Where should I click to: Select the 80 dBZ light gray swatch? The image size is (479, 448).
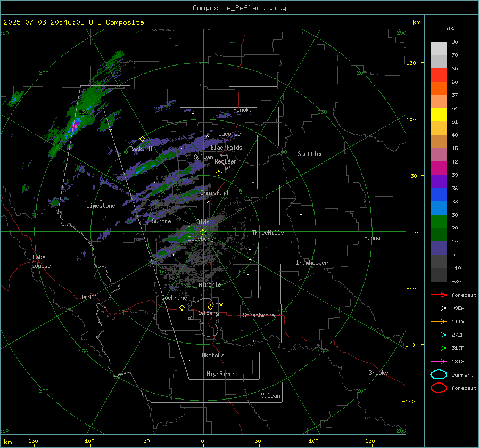(x=439, y=48)
